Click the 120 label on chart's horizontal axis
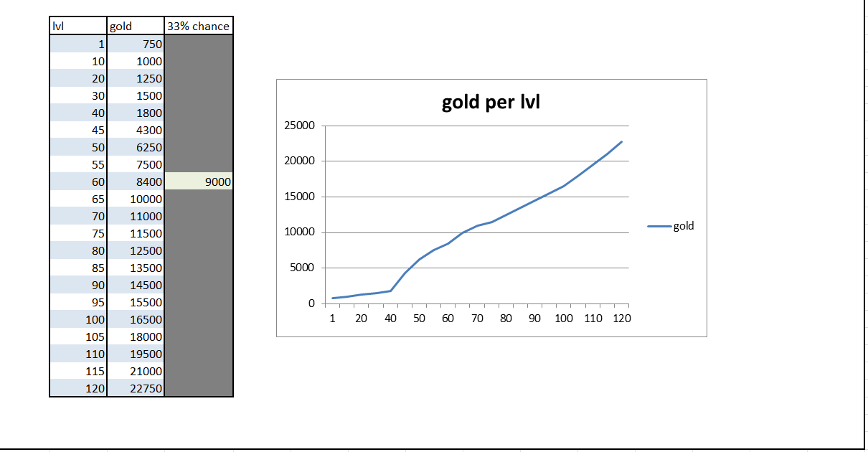 click(621, 319)
